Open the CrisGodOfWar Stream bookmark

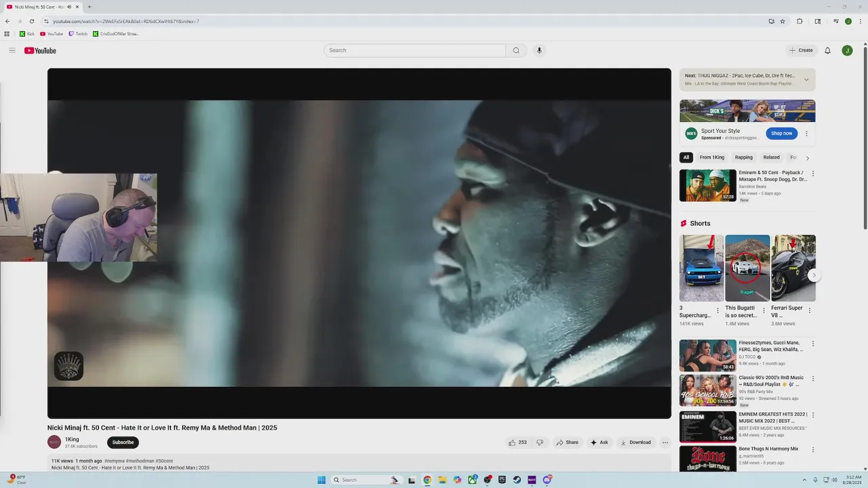[x=116, y=34]
